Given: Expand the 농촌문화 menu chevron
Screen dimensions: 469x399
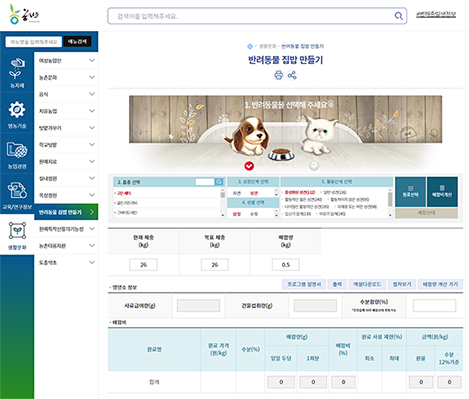Looking at the screenshot, I should tap(92, 77).
